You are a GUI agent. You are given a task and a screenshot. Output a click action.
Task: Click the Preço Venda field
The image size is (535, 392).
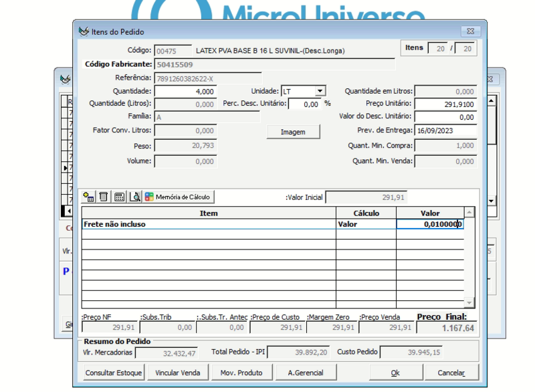coord(387,328)
